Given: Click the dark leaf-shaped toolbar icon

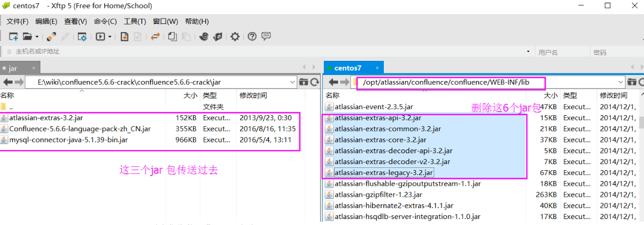Looking at the screenshot, I should (218, 37).
